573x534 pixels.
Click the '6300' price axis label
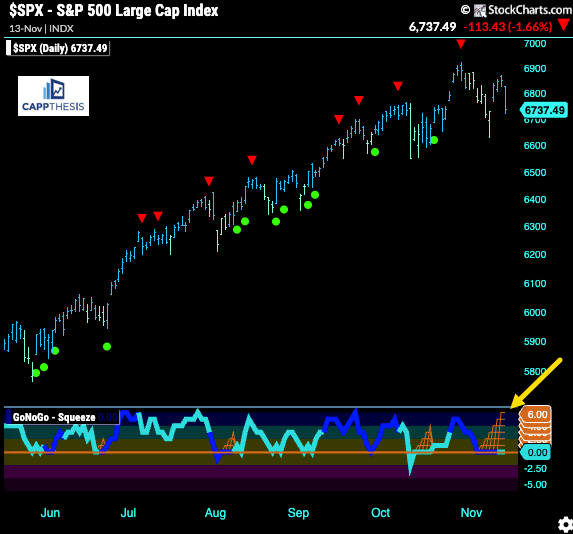click(x=535, y=227)
